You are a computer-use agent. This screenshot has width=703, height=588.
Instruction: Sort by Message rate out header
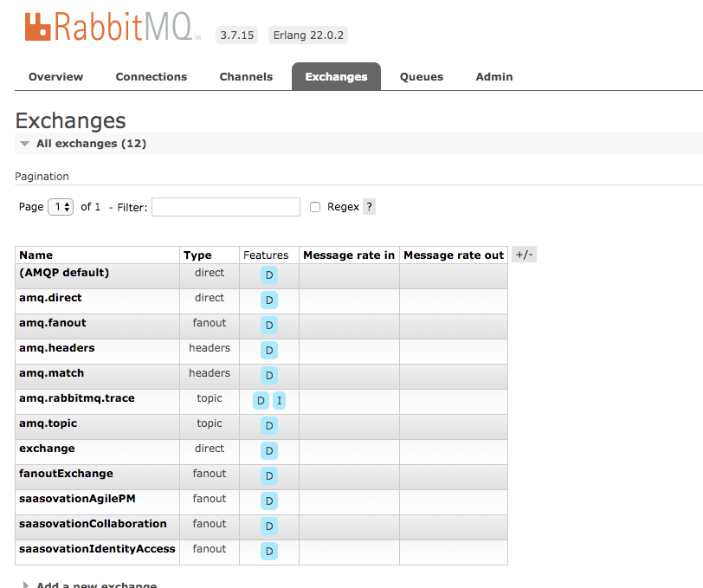pyautogui.click(x=454, y=255)
